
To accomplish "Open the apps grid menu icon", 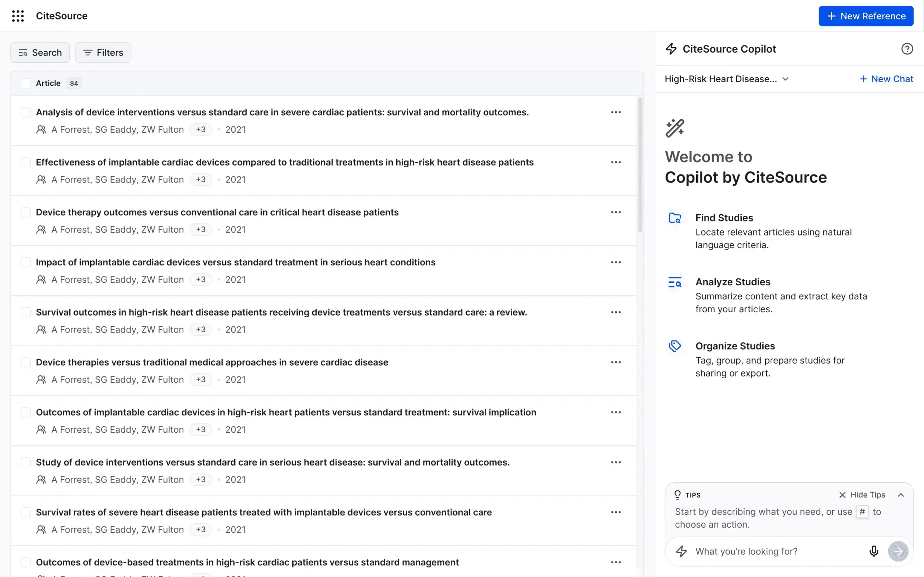I will pyautogui.click(x=18, y=16).
